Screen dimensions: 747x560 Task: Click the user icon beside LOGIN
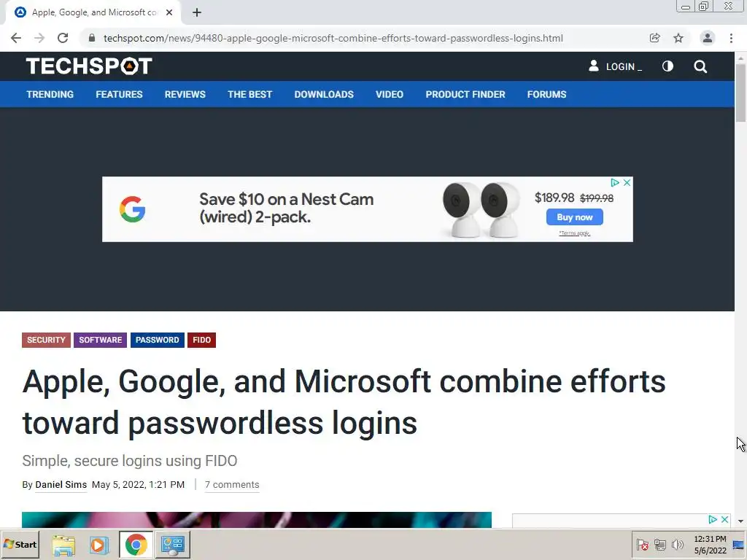pyautogui.click(x=594, y=66)
